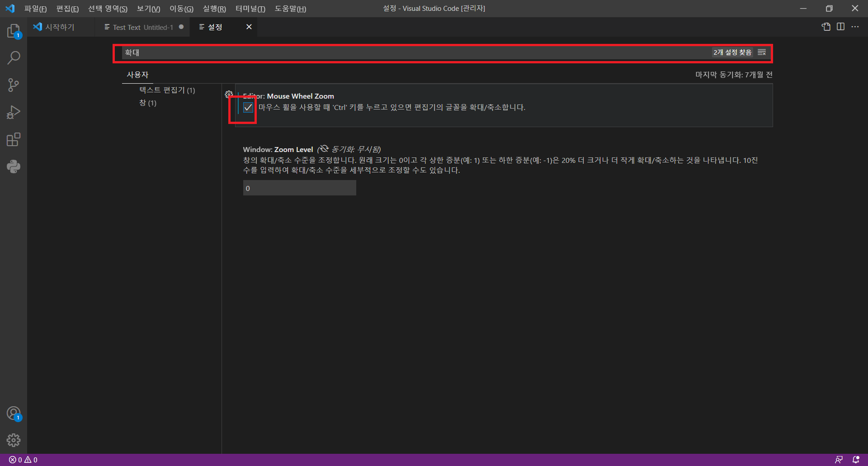The image size is (868, 466).
Task: Click the Window Zoom Level value field
Action: pos(299,188)
